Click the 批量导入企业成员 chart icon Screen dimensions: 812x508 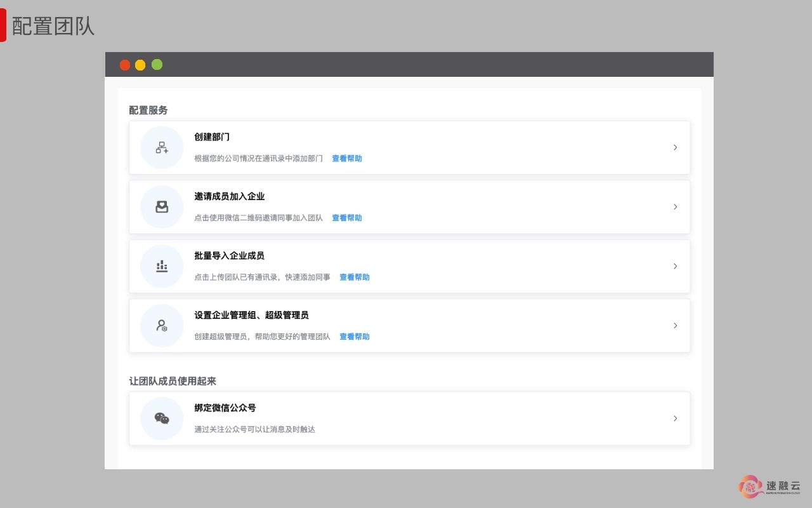pos(162,266)
